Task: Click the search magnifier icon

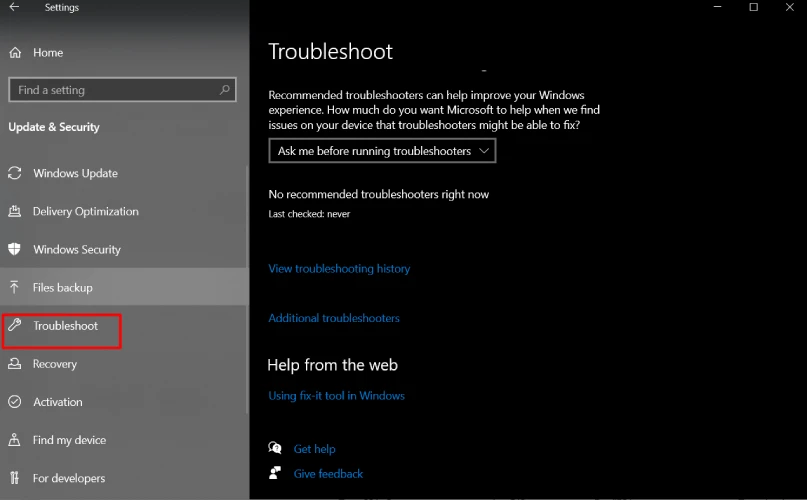Action: 224,90
